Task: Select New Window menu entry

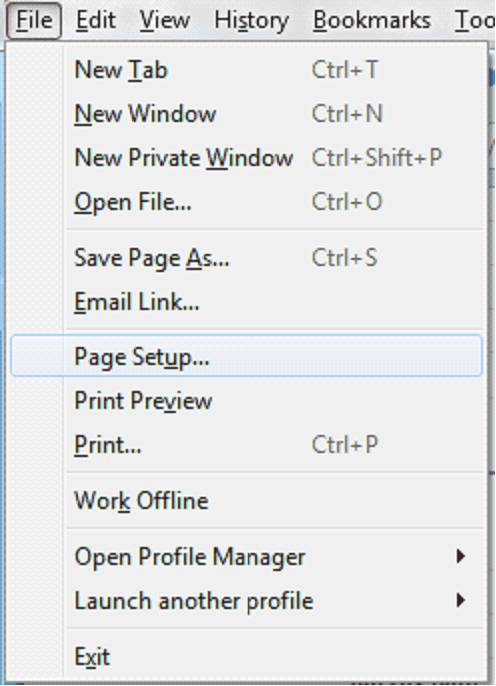Action: [246, 114]
